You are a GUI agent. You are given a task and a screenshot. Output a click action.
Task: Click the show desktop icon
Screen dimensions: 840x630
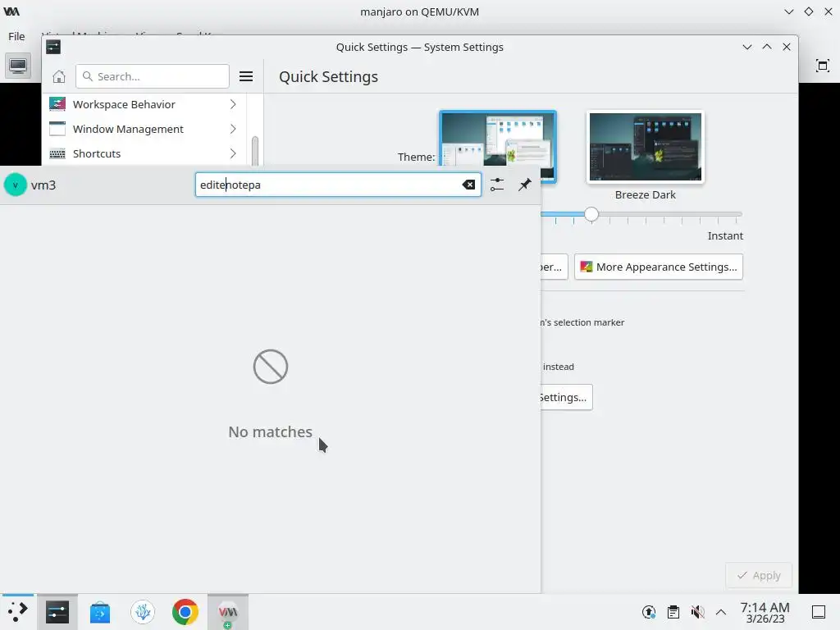pos(819,612)
